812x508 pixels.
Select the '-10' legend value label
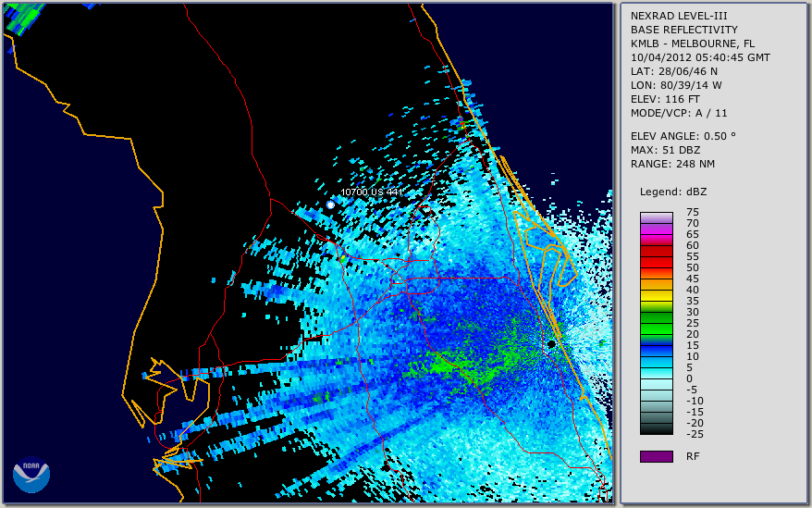[695, 401]
